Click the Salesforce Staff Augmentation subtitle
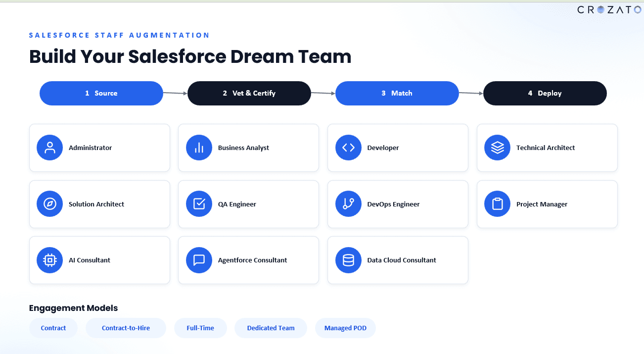 119,35
